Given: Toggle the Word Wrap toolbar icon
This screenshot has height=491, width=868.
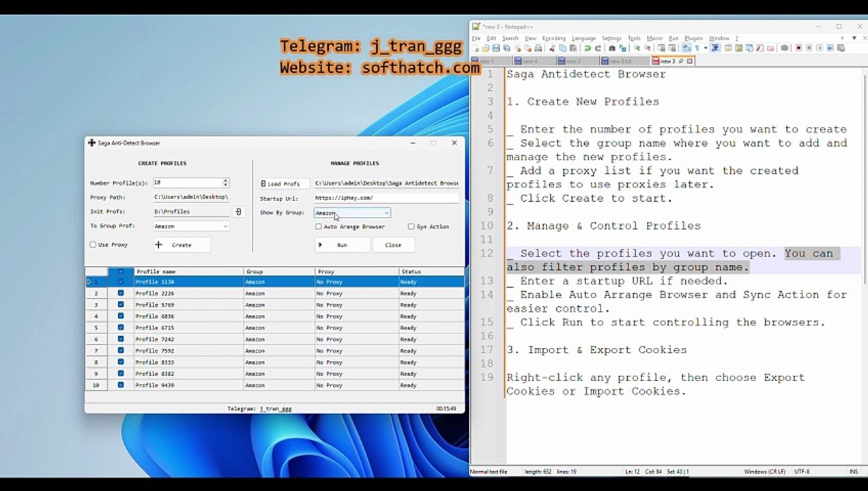Looking at the screenshot, I should 686,48.
